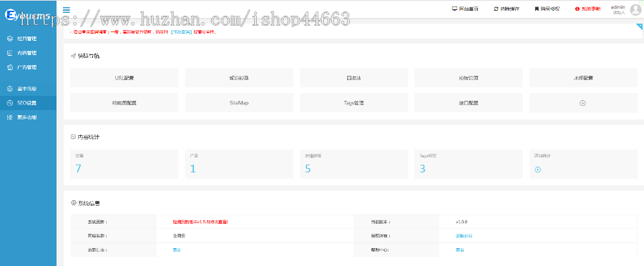Click the blue help center view link

459,250
